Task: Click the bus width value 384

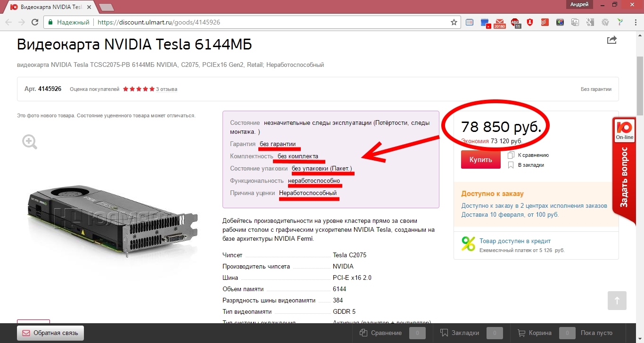Action: click(x=338, y=300)
